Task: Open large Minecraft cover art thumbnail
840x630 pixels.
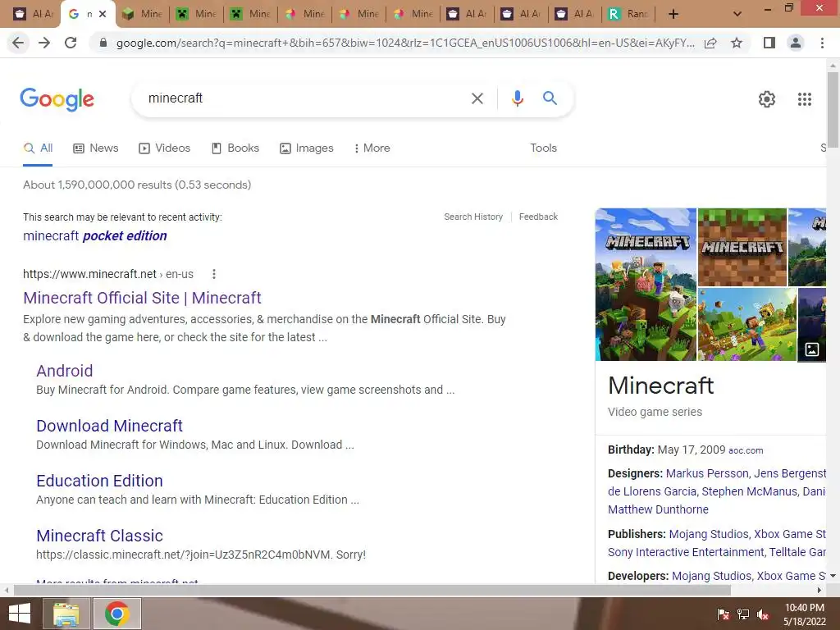Action: point(646,285)
